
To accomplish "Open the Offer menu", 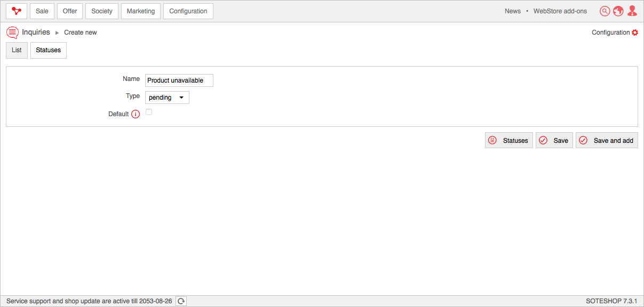I will [x=70, y=11].
